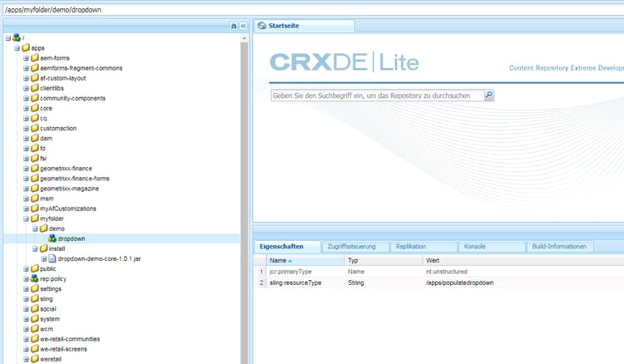Image resolution: width=624 pixels, height=364 pixels.
Task: Select the social folder
Action: pyautogui.click(x=47, y=309)
